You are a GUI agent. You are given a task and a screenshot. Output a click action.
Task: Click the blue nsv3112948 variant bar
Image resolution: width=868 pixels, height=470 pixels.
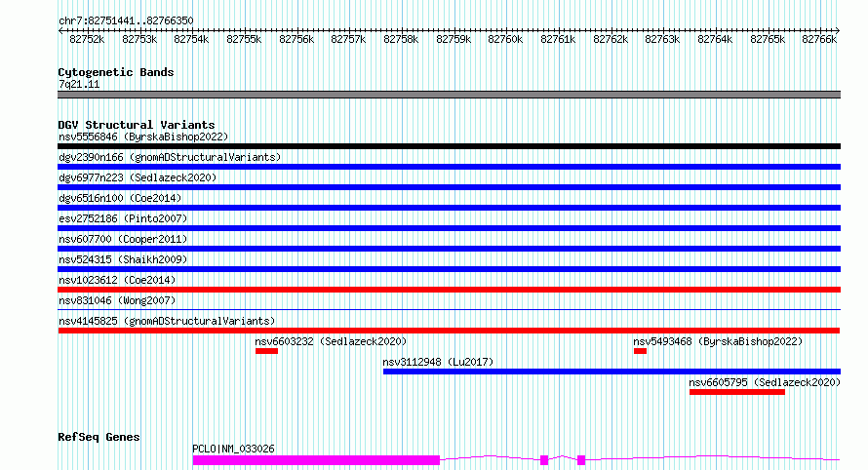pos(612,372)
